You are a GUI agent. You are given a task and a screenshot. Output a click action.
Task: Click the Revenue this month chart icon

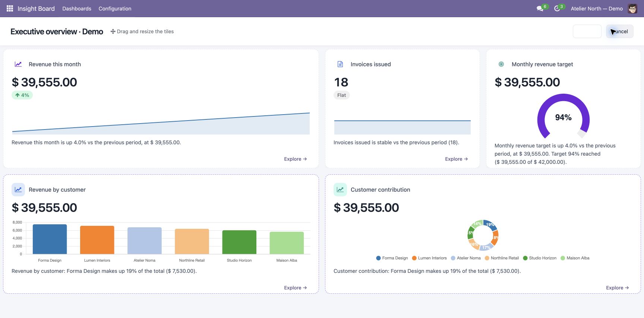[18, 64]
